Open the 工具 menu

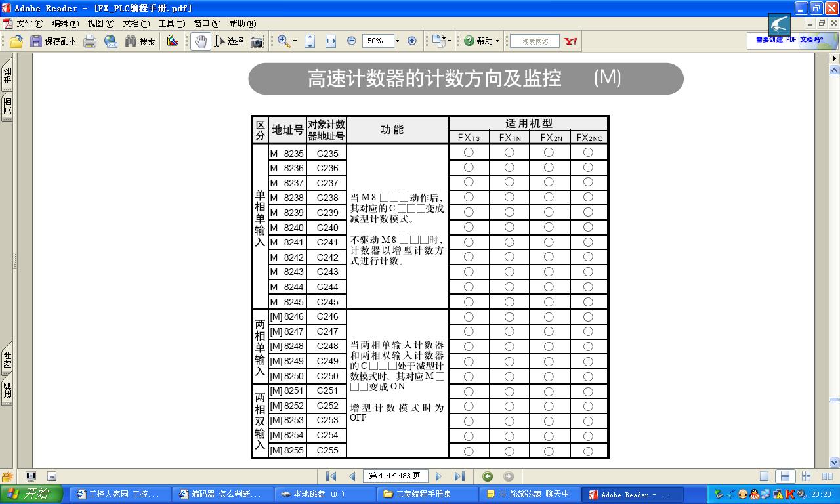click(171, 24)
